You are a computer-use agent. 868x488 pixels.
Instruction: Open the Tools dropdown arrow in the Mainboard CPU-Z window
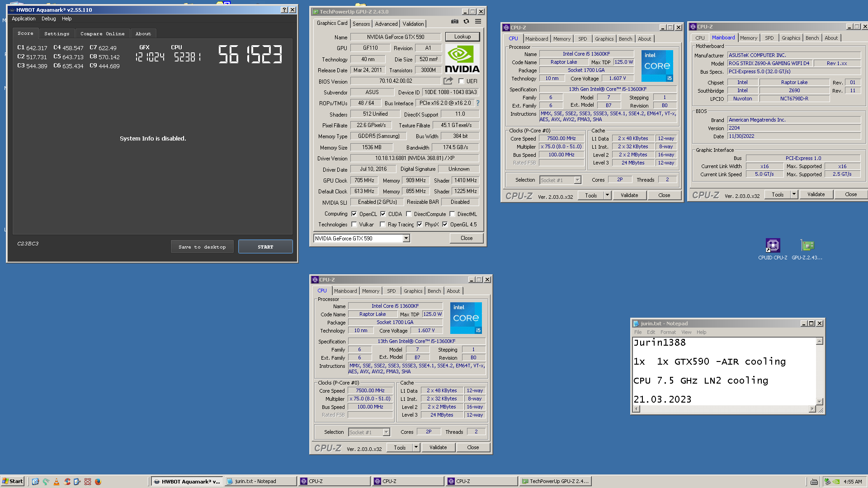tap(794, 194)
